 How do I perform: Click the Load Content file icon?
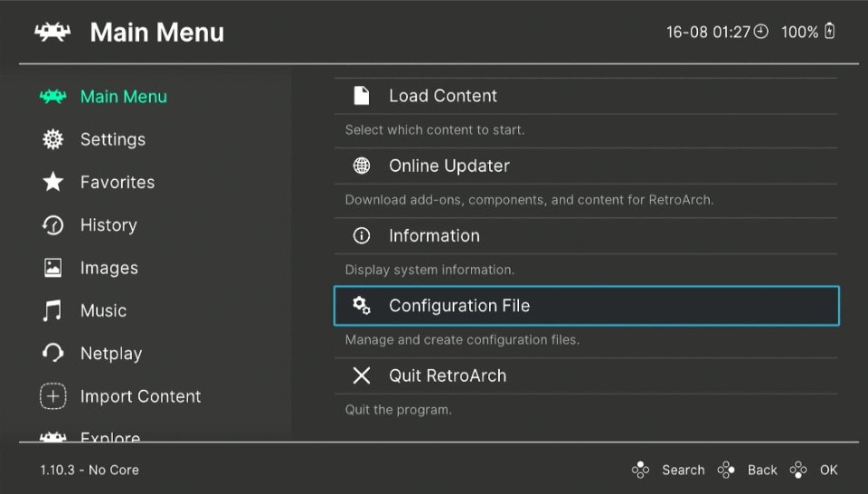click(x=362, y=96)
